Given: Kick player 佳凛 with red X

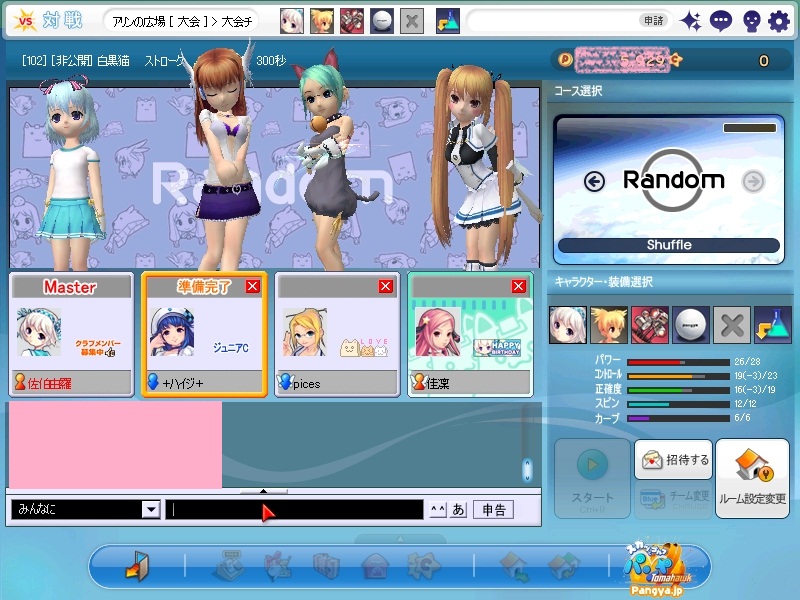Looking at the screenshot, I should point(519,286).
